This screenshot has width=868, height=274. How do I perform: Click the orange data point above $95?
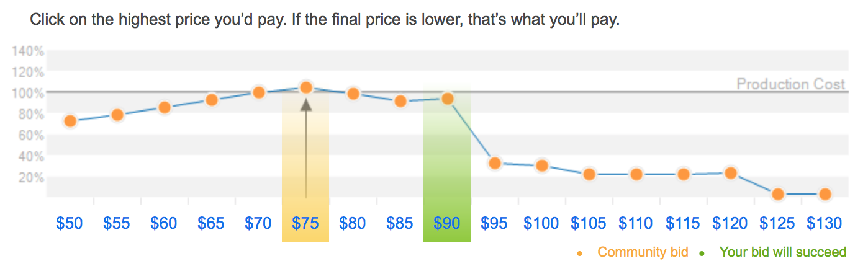[495, 164]
